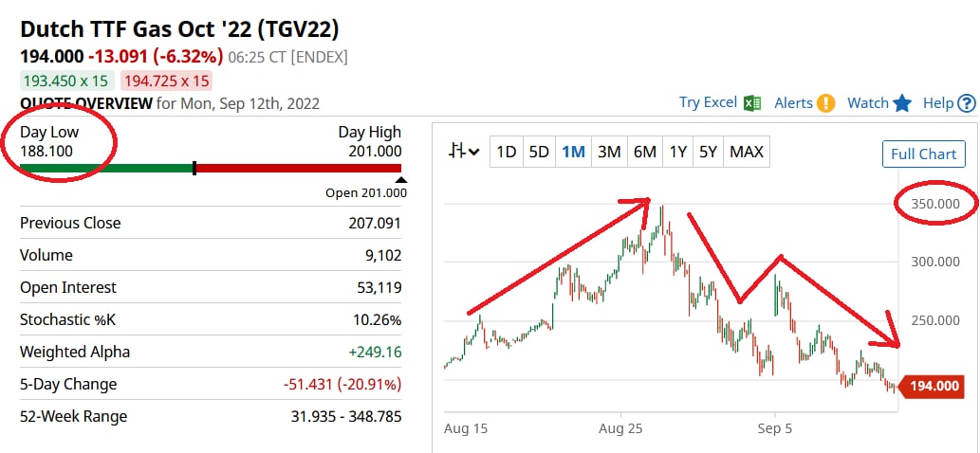This screenshot has height=453, width=980.
Task: Switch to the 1M chart range
Action: pos(573,152)
